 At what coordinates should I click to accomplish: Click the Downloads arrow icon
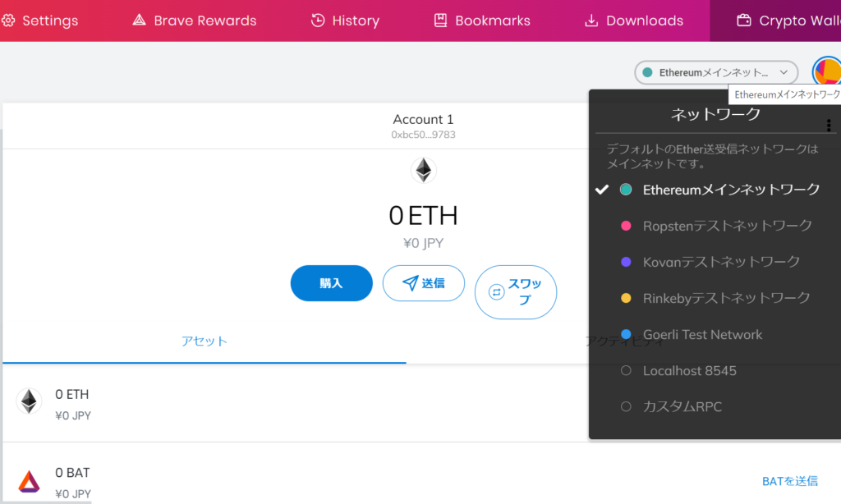tap(591, 21)
